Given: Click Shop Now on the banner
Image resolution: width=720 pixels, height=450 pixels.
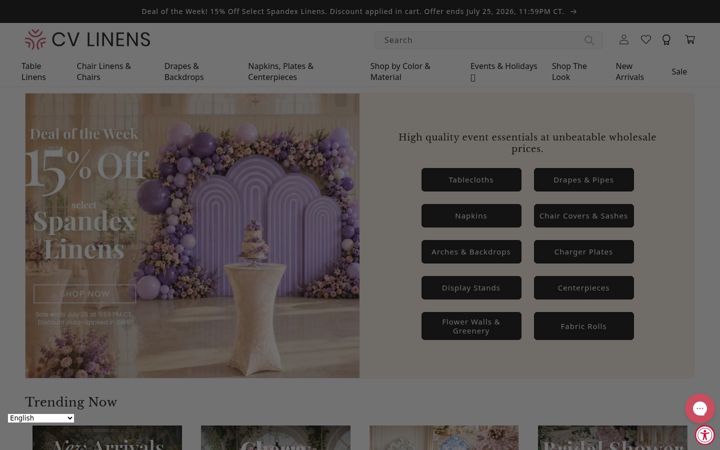Looking at the screenshot, I should point(84,293).
